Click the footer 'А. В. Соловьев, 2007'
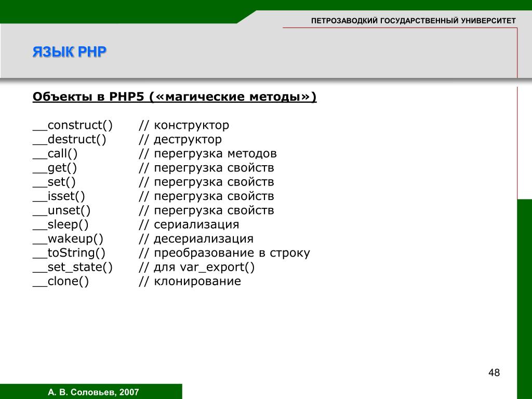 [94, 392]
